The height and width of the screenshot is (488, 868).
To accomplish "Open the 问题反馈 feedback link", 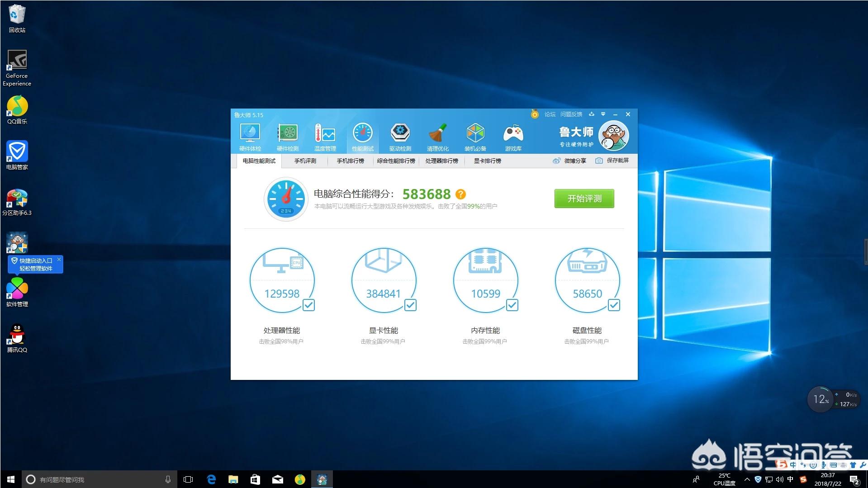I will coord(571,114).
